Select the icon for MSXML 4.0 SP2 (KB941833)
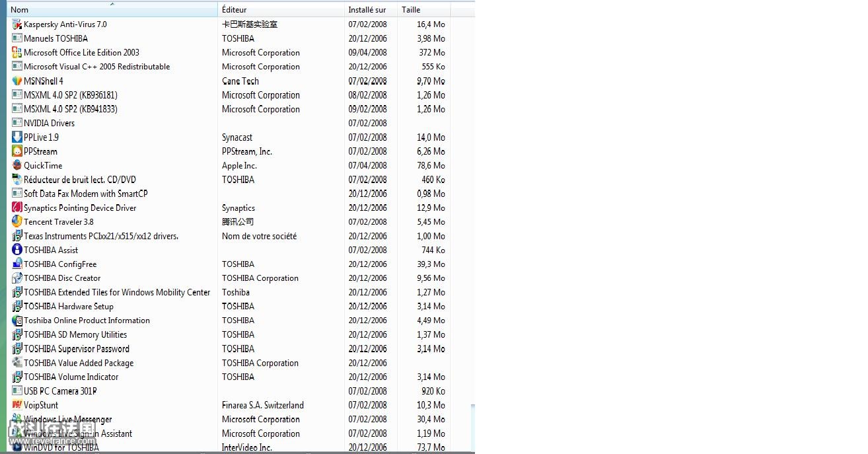The width and height of the screenshot is (868, 454). [17, 109]
